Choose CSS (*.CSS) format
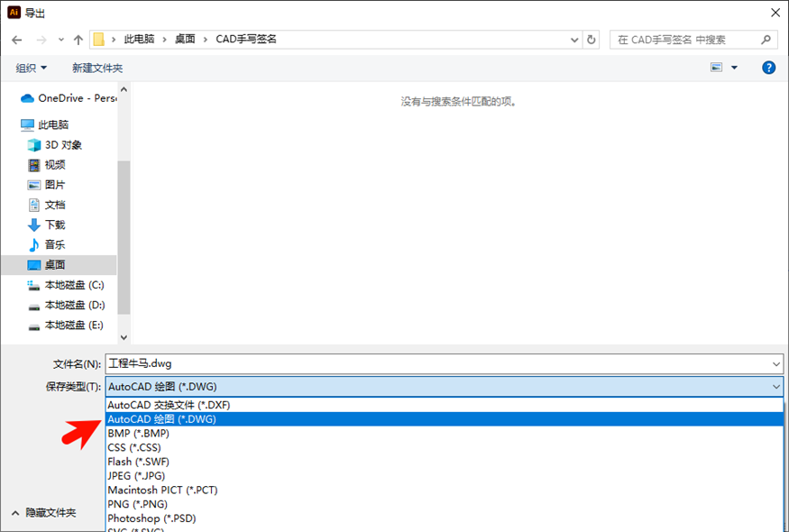Screen dimensions: 789x532 (x=445, y=447)
